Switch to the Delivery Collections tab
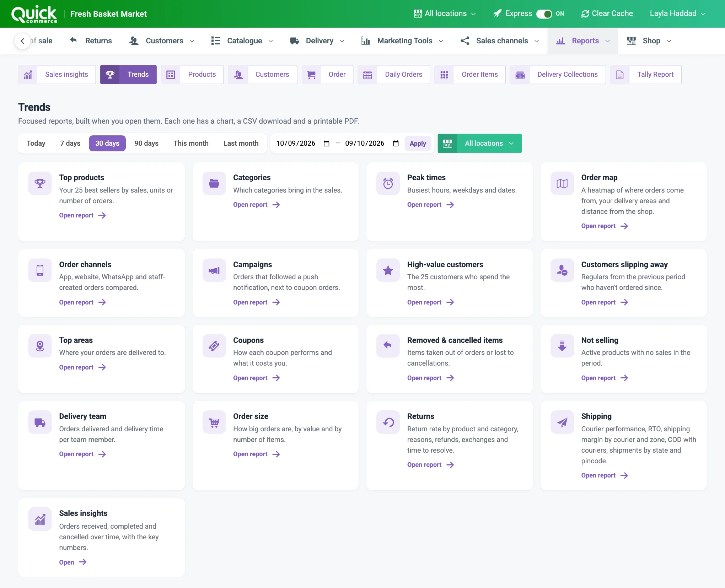 (558, 75)
